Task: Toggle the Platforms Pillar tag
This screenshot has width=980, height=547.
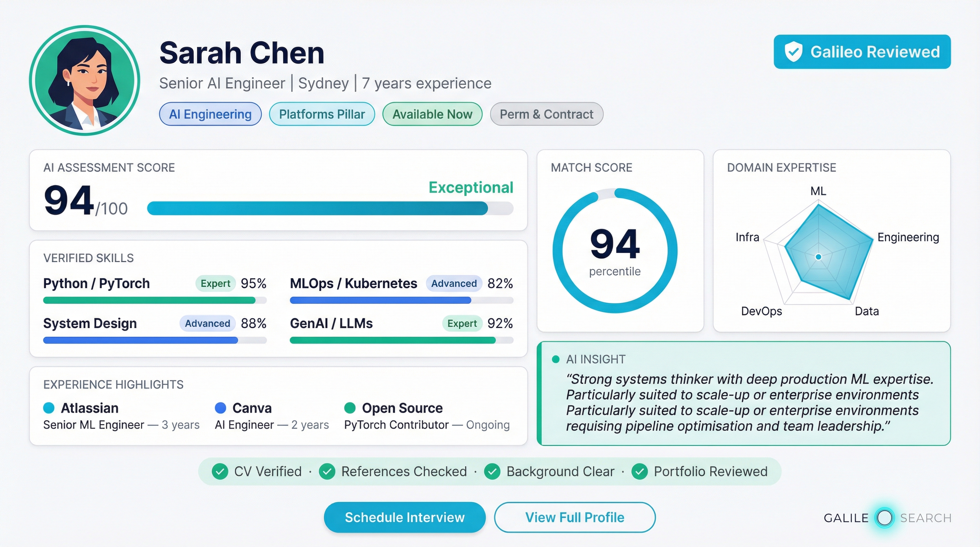Action: [x=322, y=114]
